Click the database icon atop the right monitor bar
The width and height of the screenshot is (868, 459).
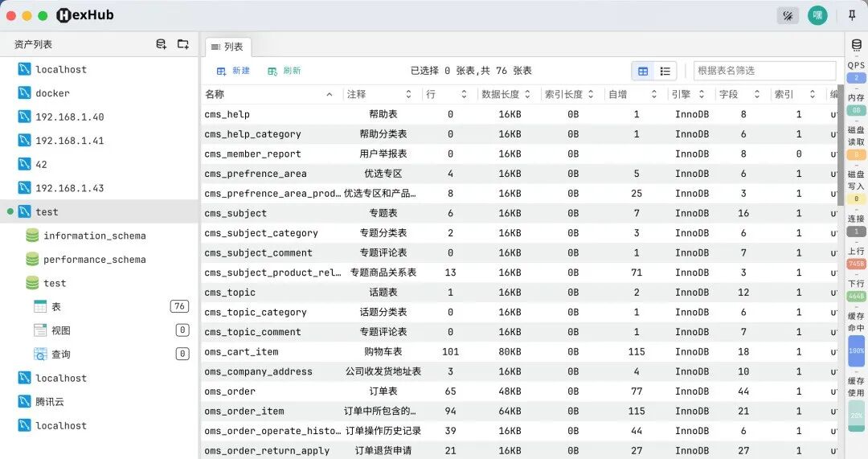pyautogui.click(x=857, y=45)
